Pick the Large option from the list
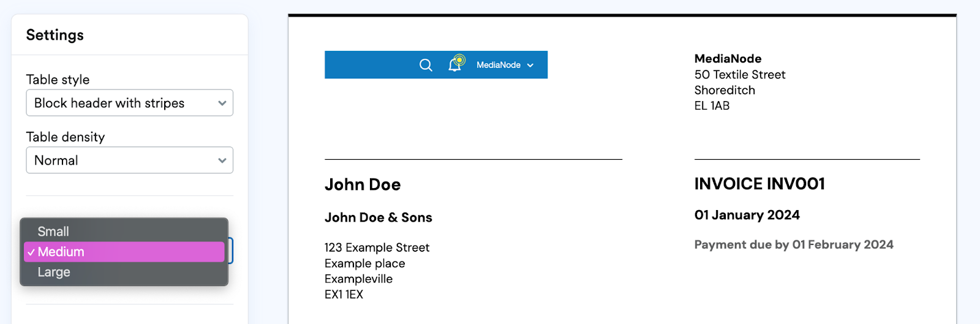 pos(54,272)
